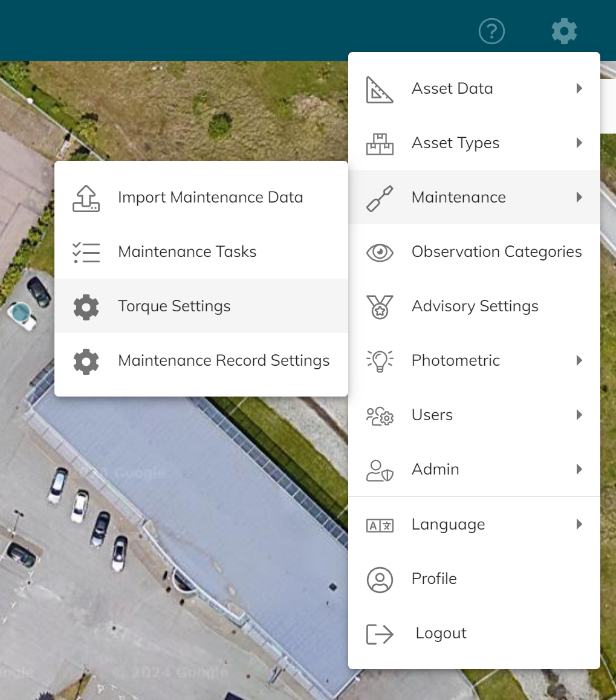Screen dimensions: 616x700
Task: Select Torque Settings from the submenu
Action: pyautogui.click(x=174, y=306)
